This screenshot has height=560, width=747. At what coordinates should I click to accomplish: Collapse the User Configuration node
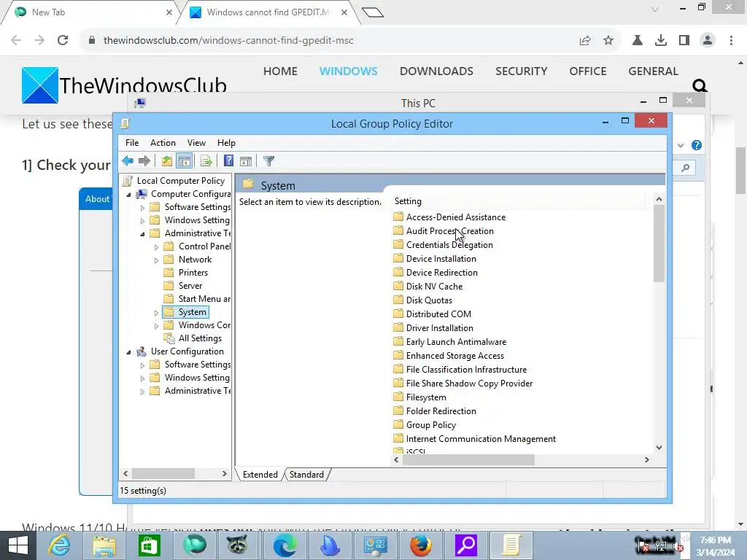tap(128, 352)
